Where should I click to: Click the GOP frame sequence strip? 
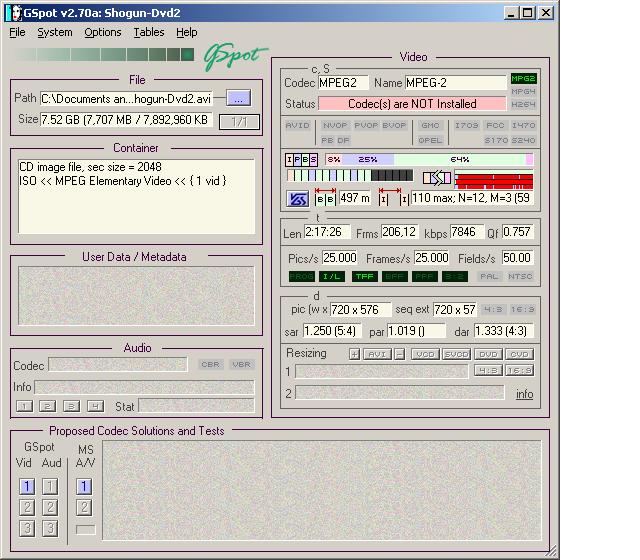[350, 176]
